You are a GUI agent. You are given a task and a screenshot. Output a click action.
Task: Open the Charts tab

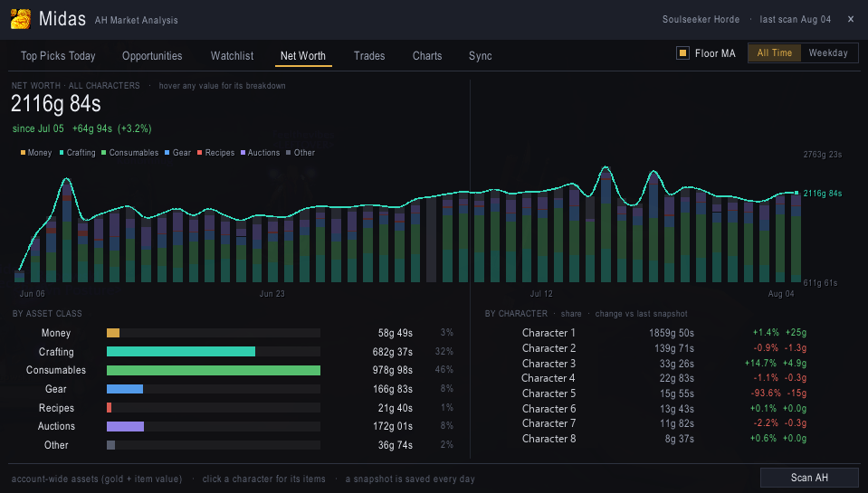(427, 56)
